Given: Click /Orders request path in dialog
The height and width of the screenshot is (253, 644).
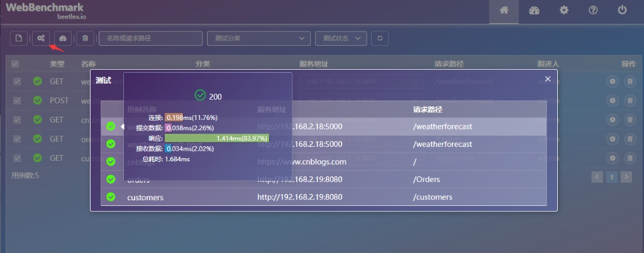Looking at the screenshot, I should (x=426, y=180).
